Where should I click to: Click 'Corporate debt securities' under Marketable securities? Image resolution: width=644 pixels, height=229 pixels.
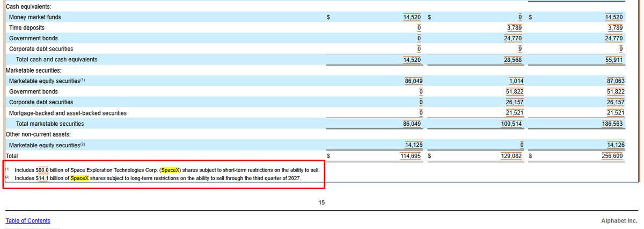[x=41, y=102]
